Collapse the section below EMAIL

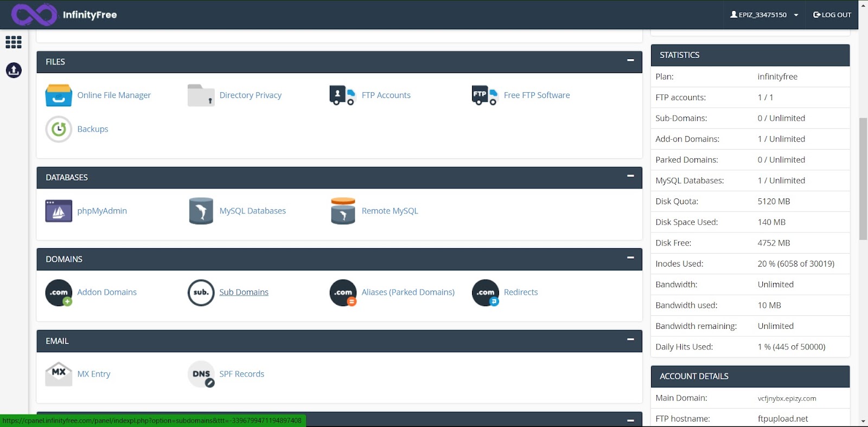[630, 420]
